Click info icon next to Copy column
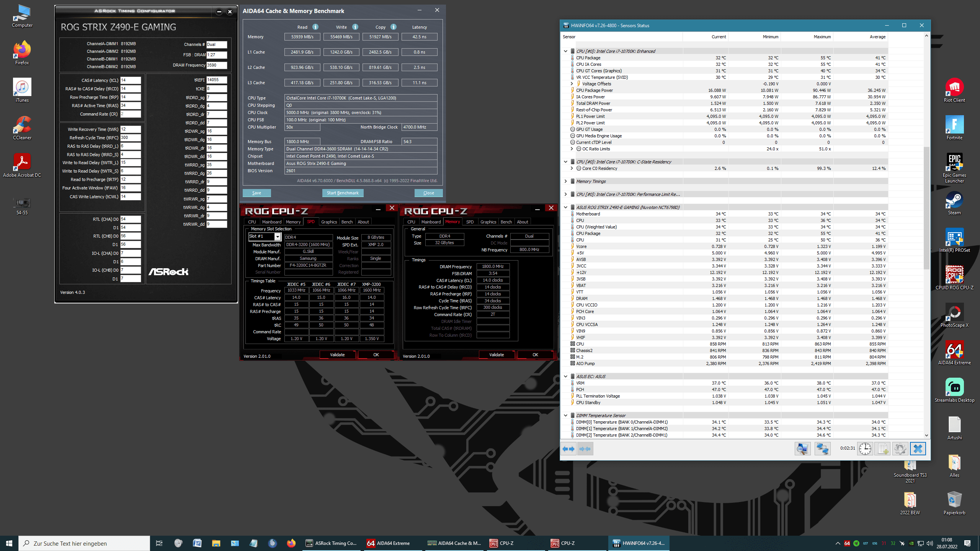This screenshot has height=551, width=980. click(x=394, y=27)
